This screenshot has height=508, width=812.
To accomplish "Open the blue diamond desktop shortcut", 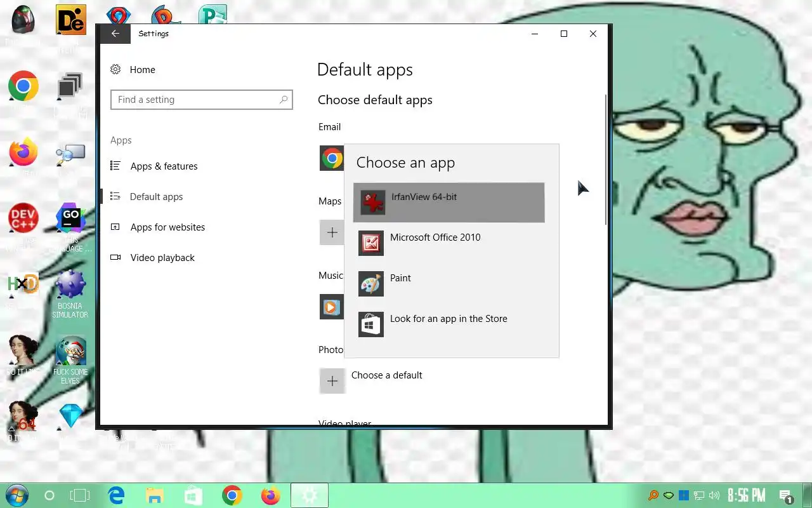I will [x=70, y=417].
